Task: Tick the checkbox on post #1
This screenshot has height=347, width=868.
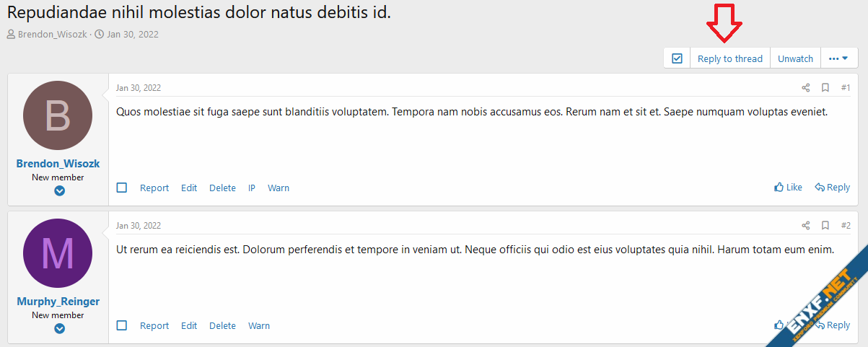Action: click(122, 188)
